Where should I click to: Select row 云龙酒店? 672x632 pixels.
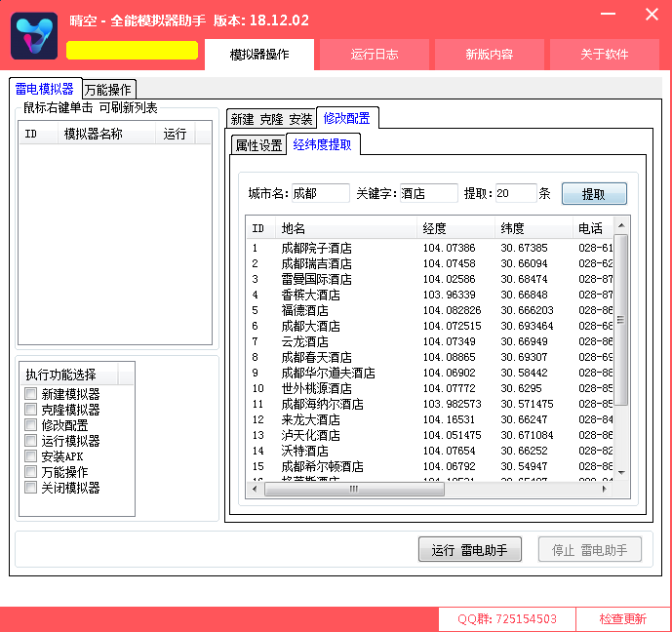(430, 341)
